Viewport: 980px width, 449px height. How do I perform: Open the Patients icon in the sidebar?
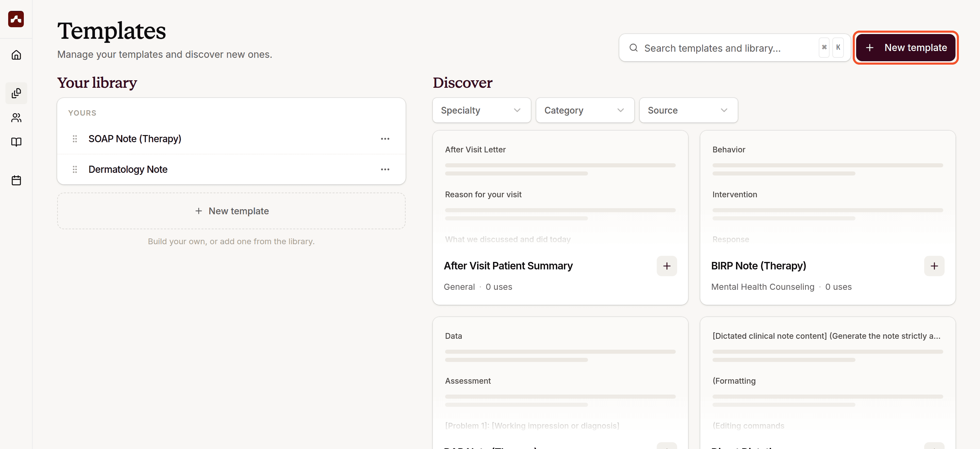(16, 118)
